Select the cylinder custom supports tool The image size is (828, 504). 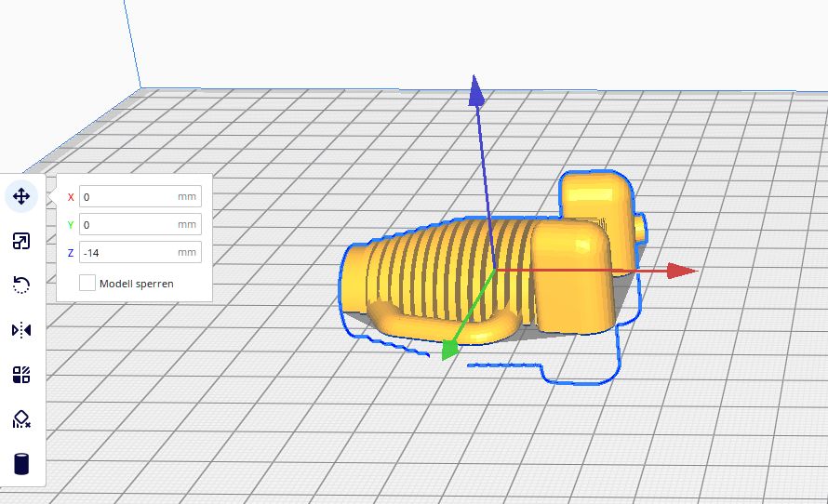pos(21,464)
